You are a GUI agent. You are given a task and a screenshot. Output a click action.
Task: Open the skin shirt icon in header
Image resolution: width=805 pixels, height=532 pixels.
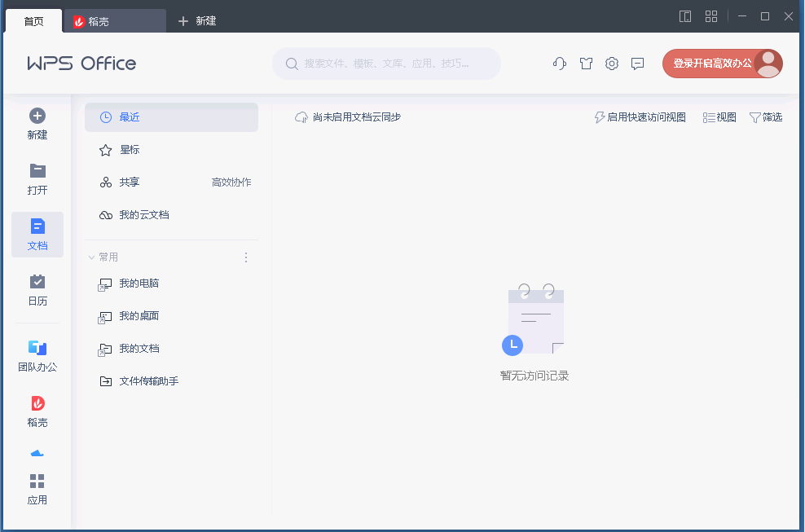pos(586,64)
